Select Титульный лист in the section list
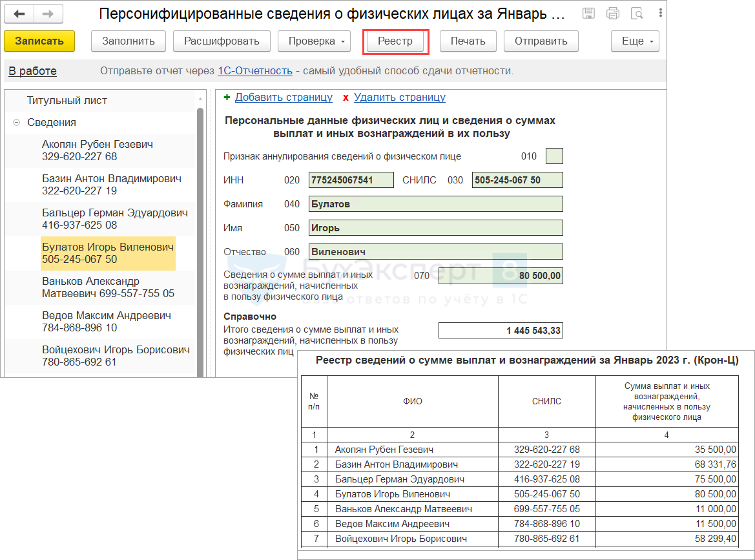This screenshot has height=560, width=755. tap(67, 101)
